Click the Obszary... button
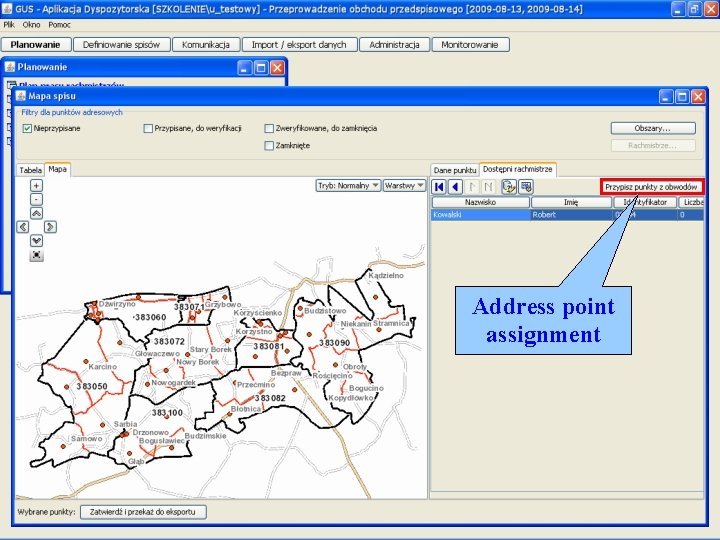 pyautogui.click(x=652, y=129)
